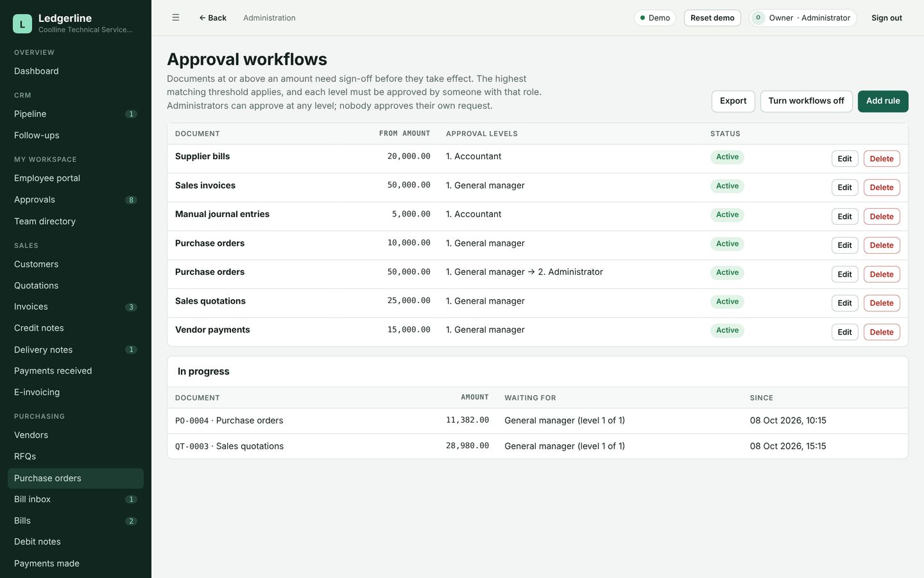Click the Administration breadcrumb

(269, 18)
